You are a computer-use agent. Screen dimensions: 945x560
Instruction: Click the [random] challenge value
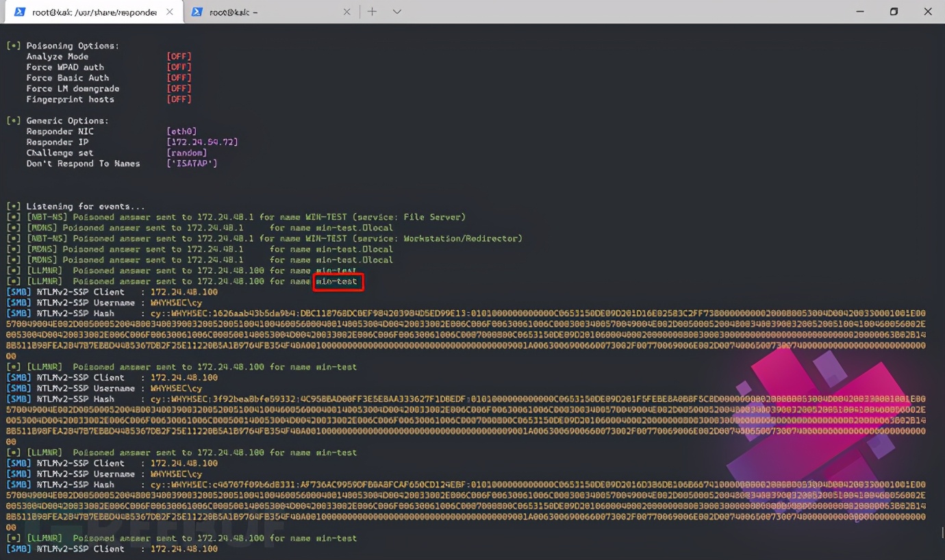click(x=186, y=153)
